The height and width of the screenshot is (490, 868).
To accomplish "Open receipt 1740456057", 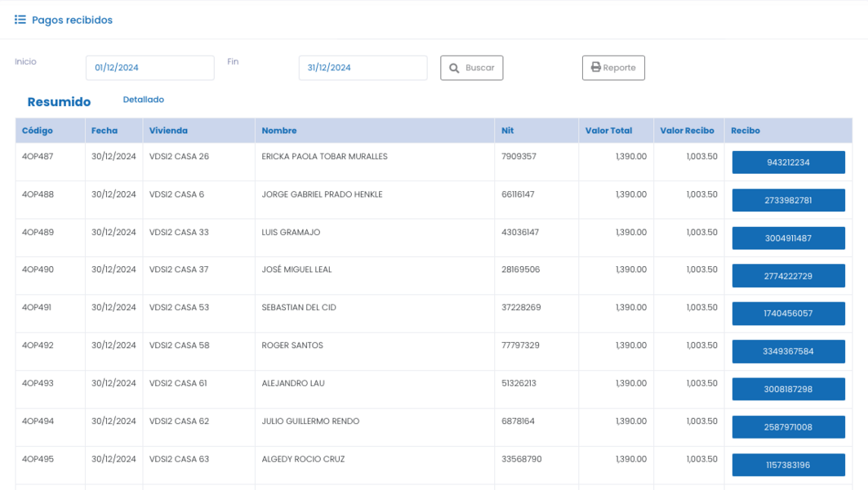I will point(788,314).
